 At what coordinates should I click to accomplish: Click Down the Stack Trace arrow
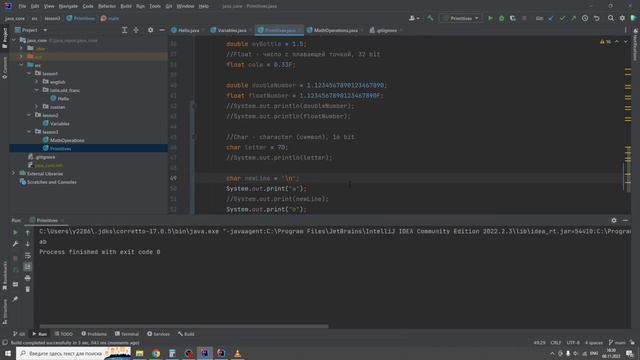click(x=28, y=244)
